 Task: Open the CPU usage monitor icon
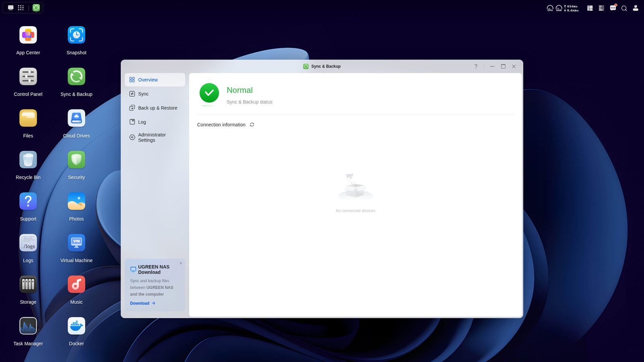[550, 8]
